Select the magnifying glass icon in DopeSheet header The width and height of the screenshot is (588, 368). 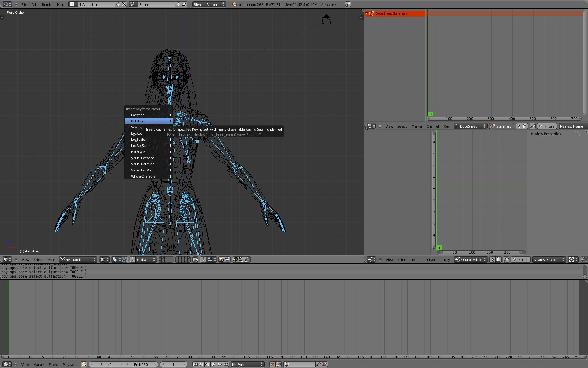(533, 126)
